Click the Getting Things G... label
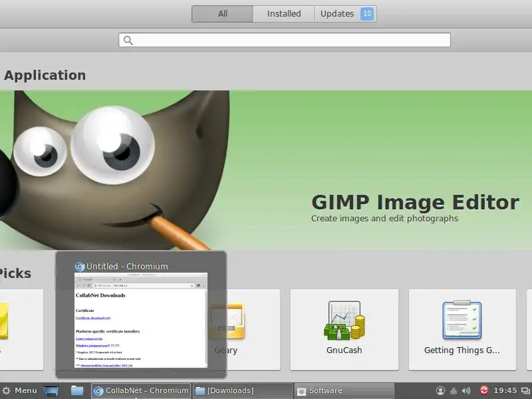This screenshot has height=399, width=532. (462, 350)
